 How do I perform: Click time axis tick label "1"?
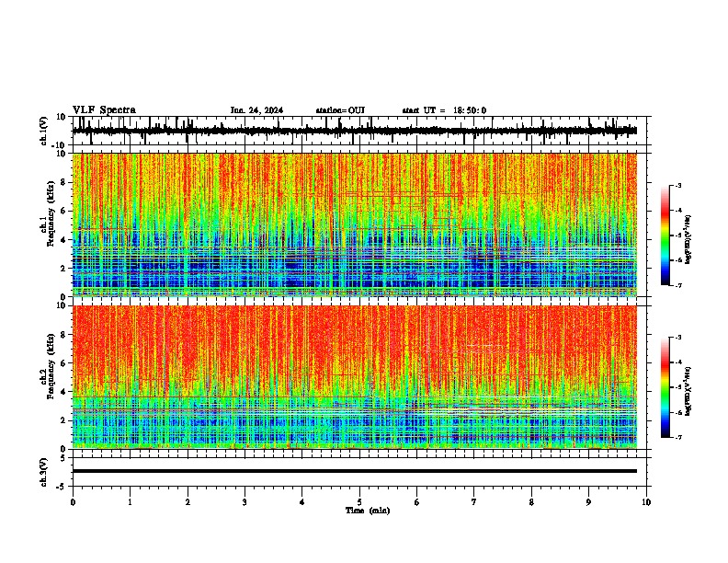[x=130, y=502]
